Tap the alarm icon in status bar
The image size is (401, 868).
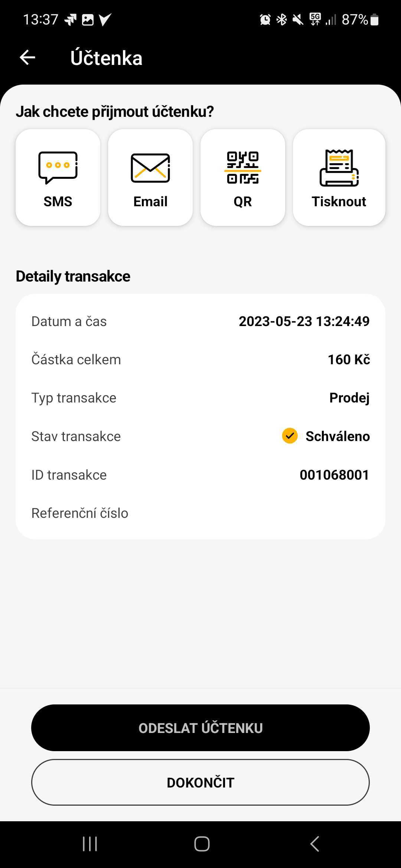265,19
